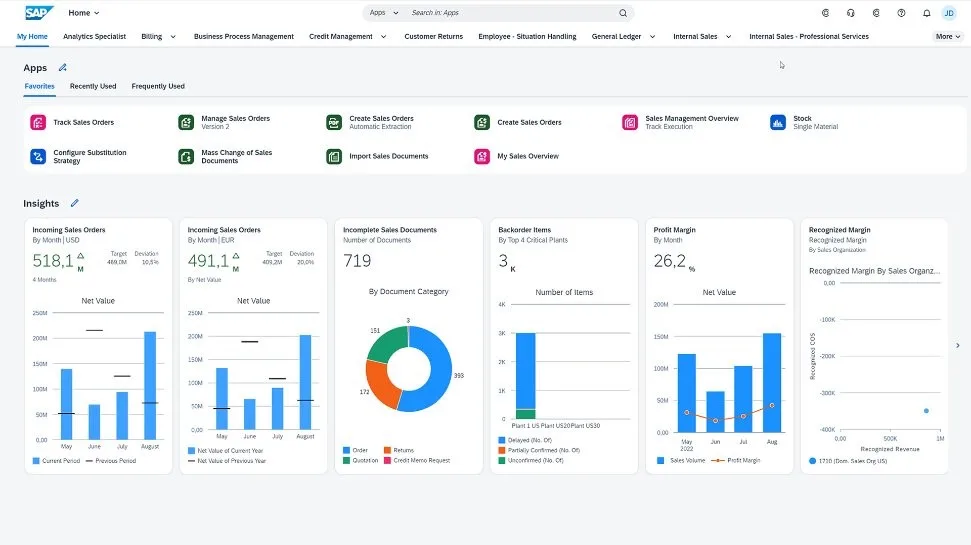971x545 pixels.
Task: Click Sales Volume legend swatch
Action: pos(660,460)
